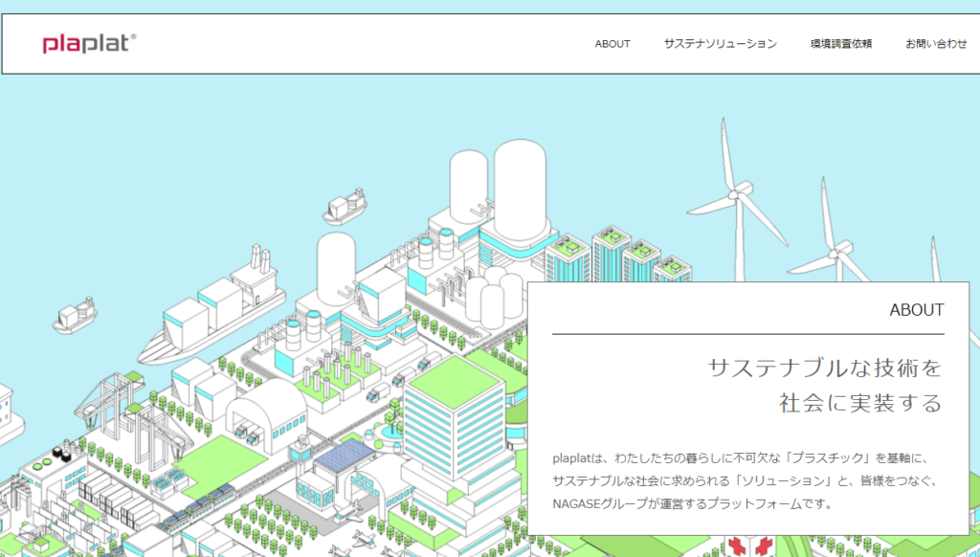The image size is (980, 557).
Task: Go to サステナソリューション in the navigation
Action: 720,44
